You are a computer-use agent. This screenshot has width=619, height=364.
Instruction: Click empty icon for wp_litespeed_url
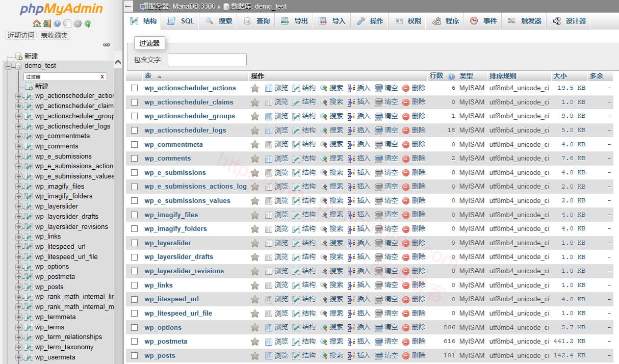point(378,299)
